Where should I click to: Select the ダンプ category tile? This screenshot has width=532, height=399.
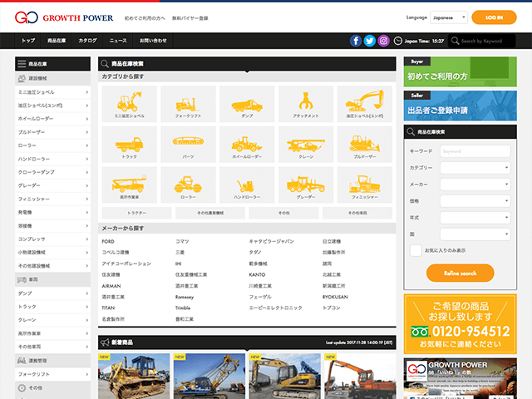pyautogui.click(x=247, y=104)
